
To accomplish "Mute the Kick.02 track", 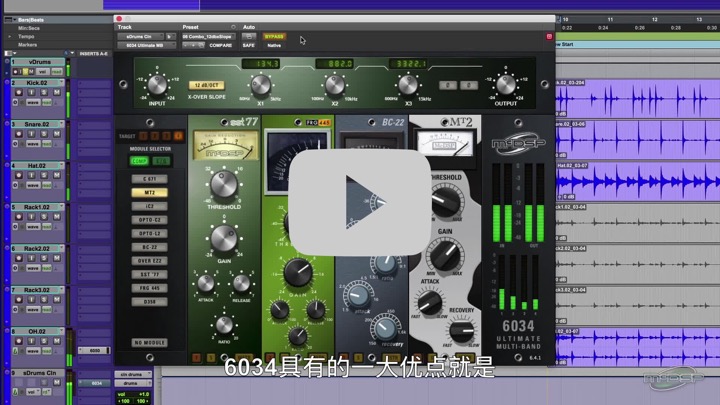I will point(57,92).
